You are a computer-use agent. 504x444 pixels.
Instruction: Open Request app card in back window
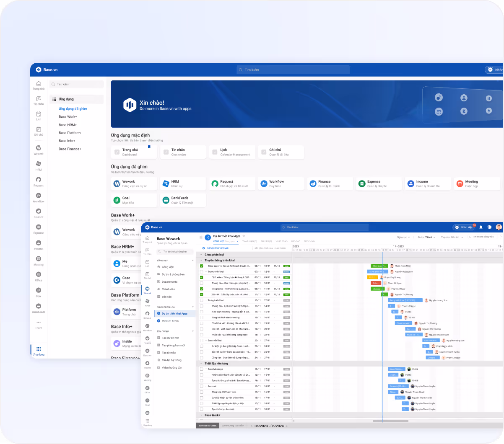[232, 183]
